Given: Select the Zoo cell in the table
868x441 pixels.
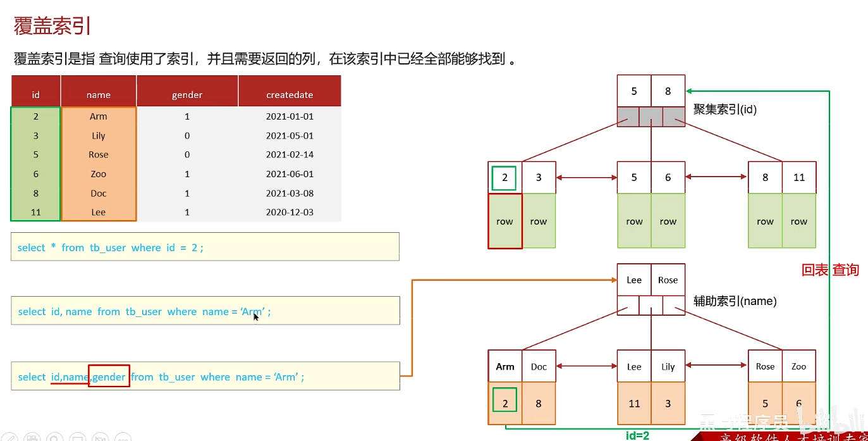Looking at the screenshot, I should [x=99, y=174].
